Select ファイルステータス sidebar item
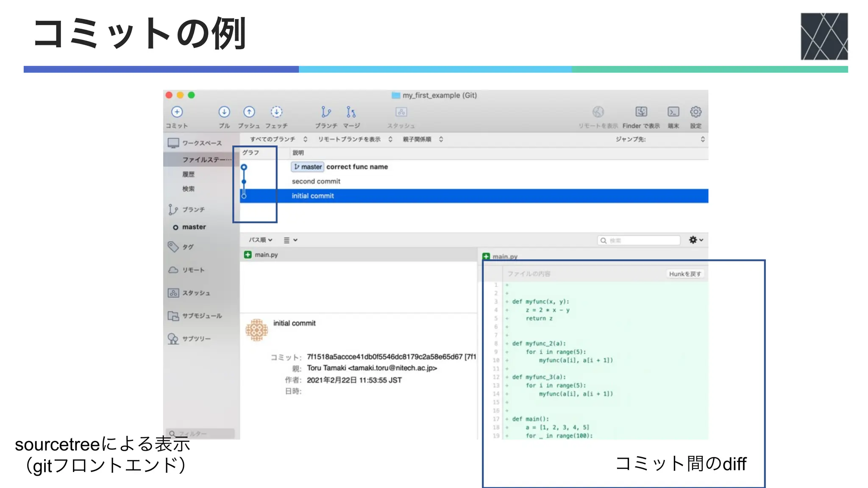This screenshot has height=488, width=868. (x=201, y=159)
